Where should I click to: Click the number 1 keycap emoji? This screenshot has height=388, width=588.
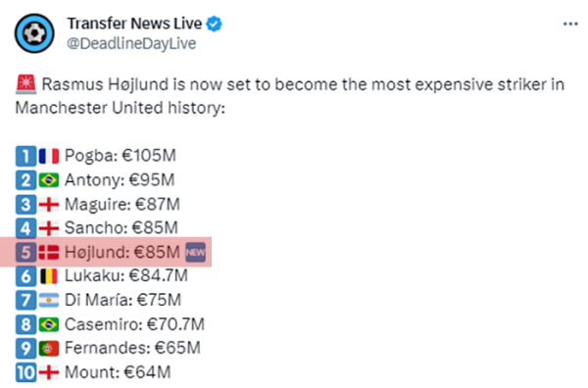pos(25,156)
